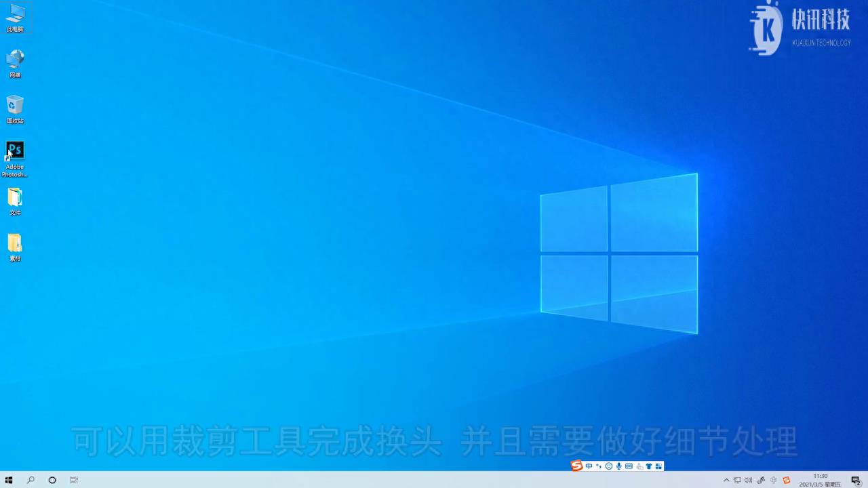This screenshot has width=868, height=488.
Task: Select the 素材 folder icon
Action: [x=15, y=247]
